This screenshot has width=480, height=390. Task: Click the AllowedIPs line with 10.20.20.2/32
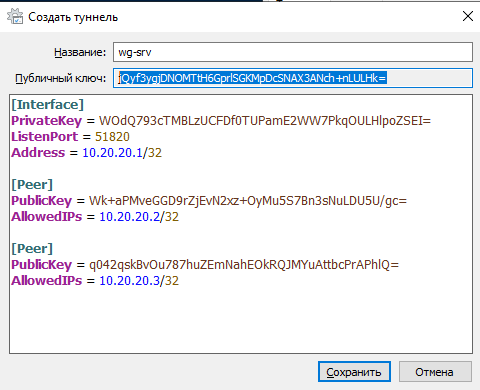pos(95,217)
